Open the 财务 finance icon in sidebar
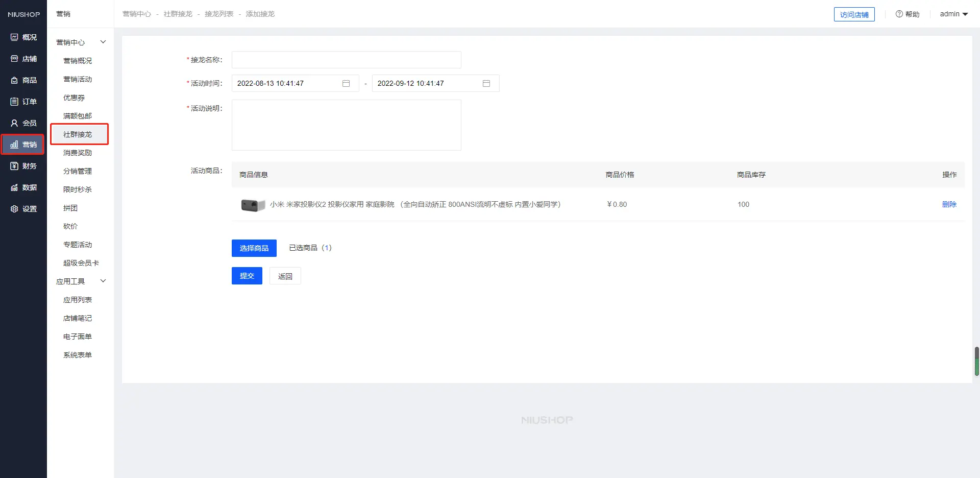This screenshot has height=478, width=980. (14, 166)
